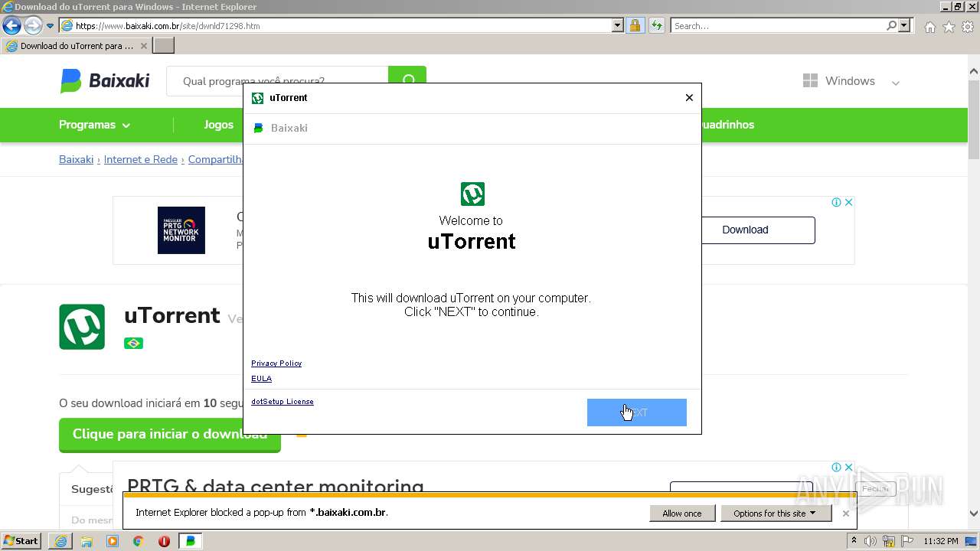This screenshot has width=980, height=551.
Task: Switch to Baixaki installer taskbar item
Action: click(x=191, y=541)
